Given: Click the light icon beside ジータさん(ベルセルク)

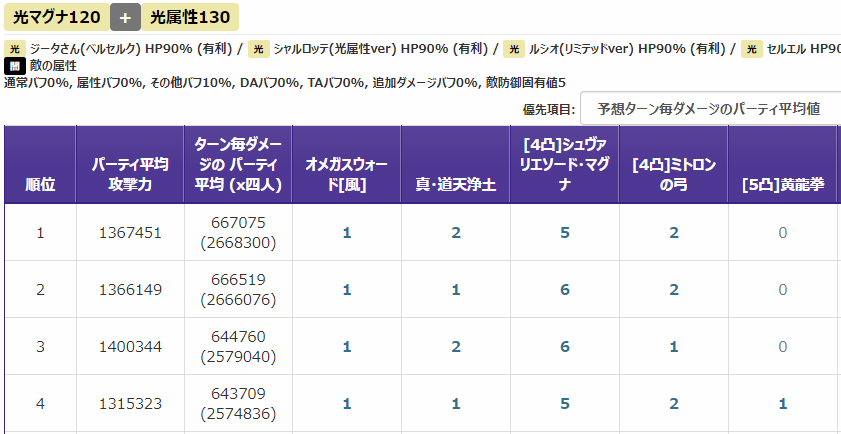Looking at the screenshot, I should 14,49.
